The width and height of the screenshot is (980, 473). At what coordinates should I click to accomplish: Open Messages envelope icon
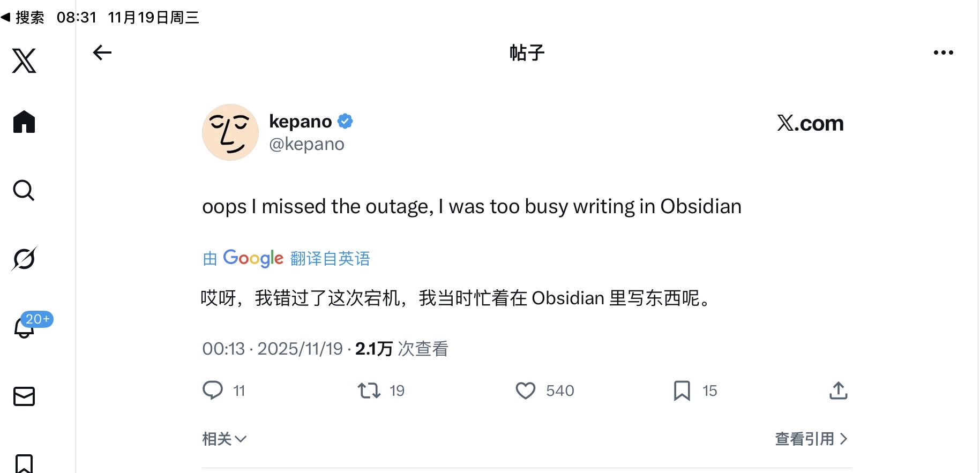click(x=24, y=396)
